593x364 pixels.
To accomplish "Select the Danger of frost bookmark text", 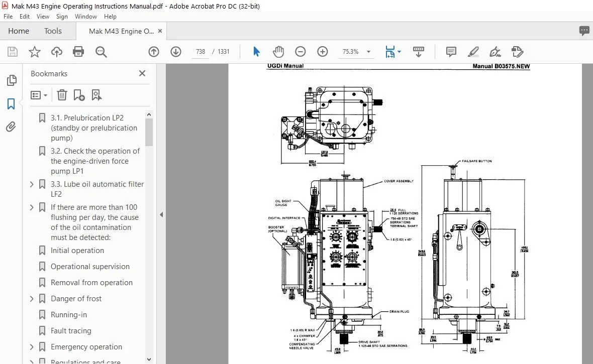I will 76,299.
